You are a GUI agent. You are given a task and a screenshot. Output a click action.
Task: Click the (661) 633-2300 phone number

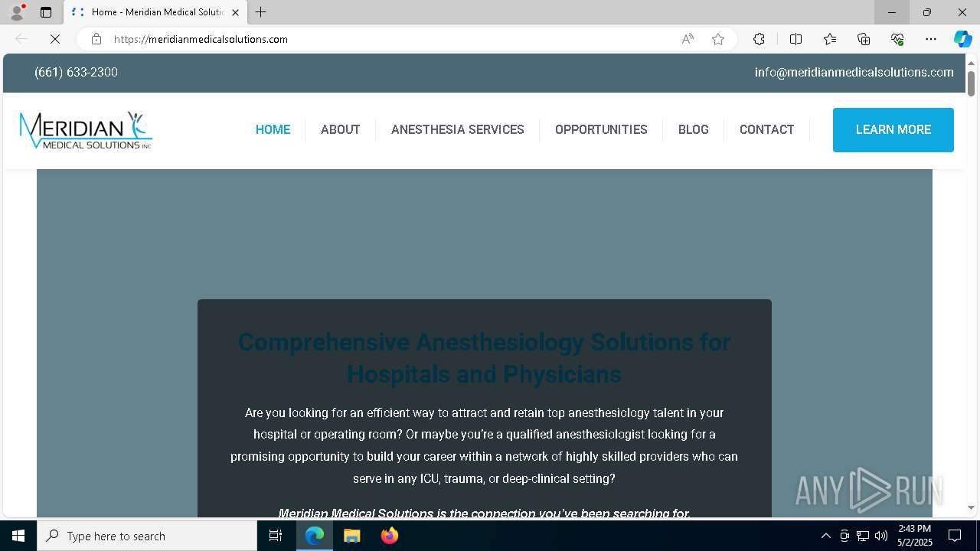(x=76, y=73)
